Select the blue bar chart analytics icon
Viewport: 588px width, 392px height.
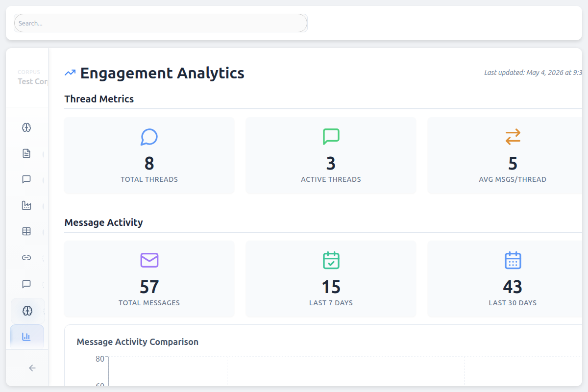27,337
